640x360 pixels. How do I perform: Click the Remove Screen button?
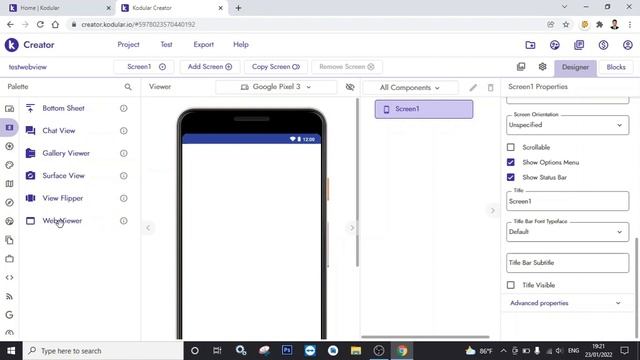[347, 67]
